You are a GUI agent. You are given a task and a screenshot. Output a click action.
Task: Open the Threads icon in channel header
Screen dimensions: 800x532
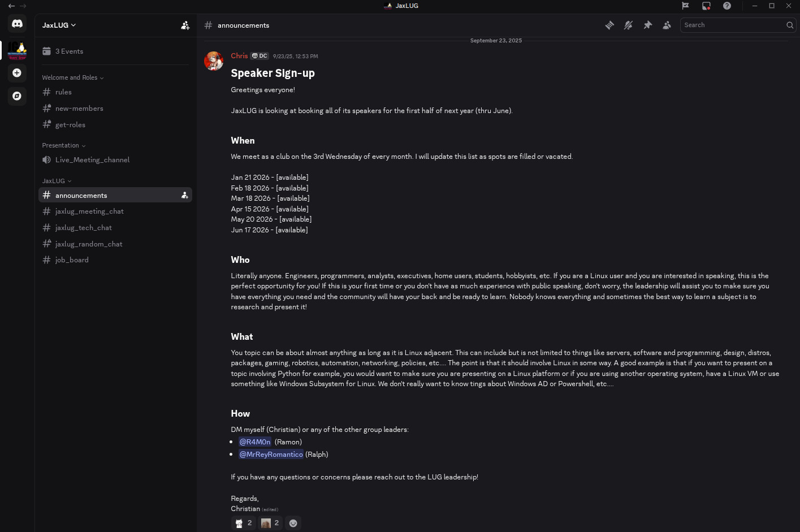tap(609, 25)
